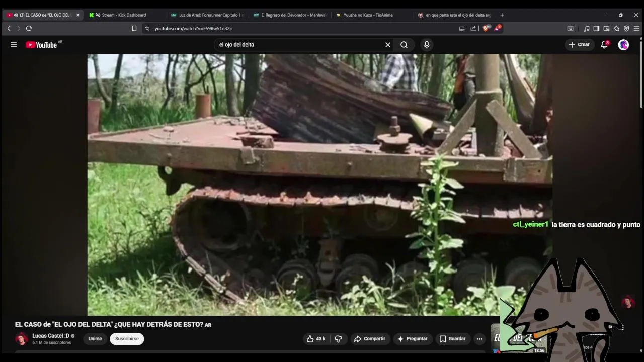Dislike the video with thumbs down

coord(338,339)
